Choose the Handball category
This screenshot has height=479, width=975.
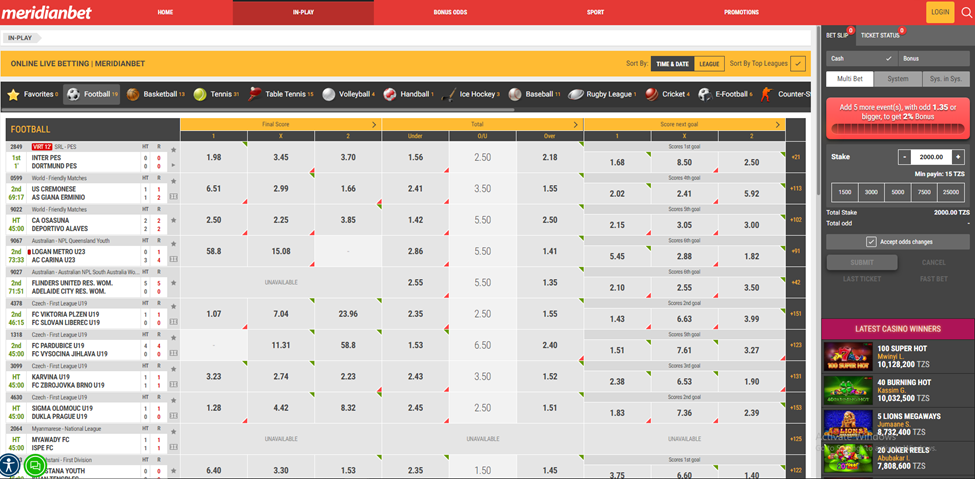coord(409,95)
